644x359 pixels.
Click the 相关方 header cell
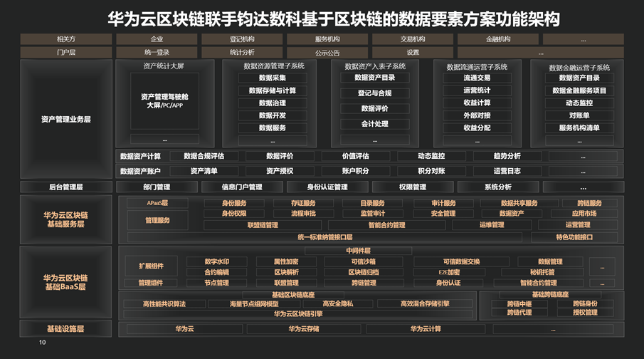[66, 39]
